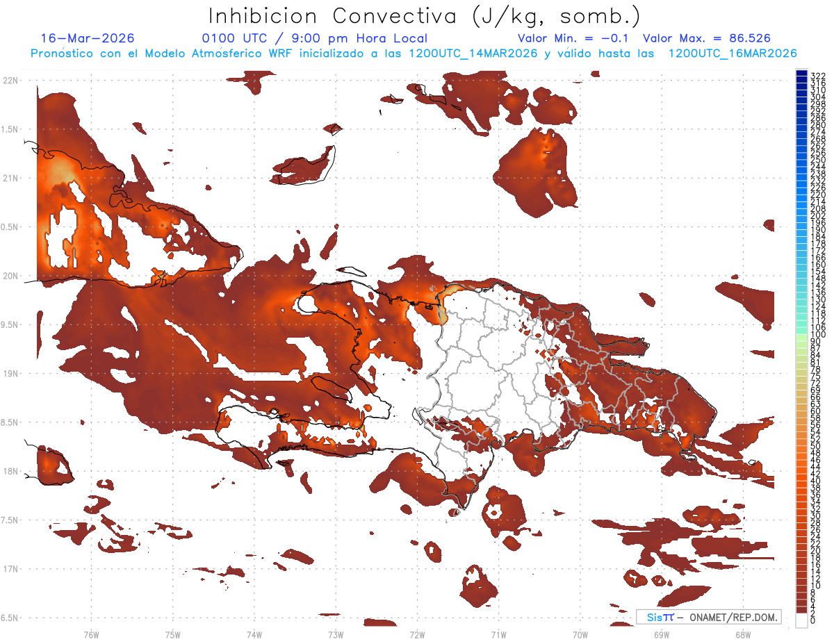Screen dimensions: 834x644
Task: Click the time text '0100 UTC / 9:00 pm Hora Local'
Action: (314, 38)
